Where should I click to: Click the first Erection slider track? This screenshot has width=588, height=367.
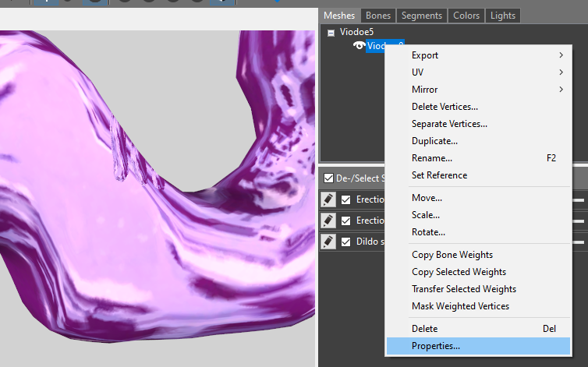579,200
